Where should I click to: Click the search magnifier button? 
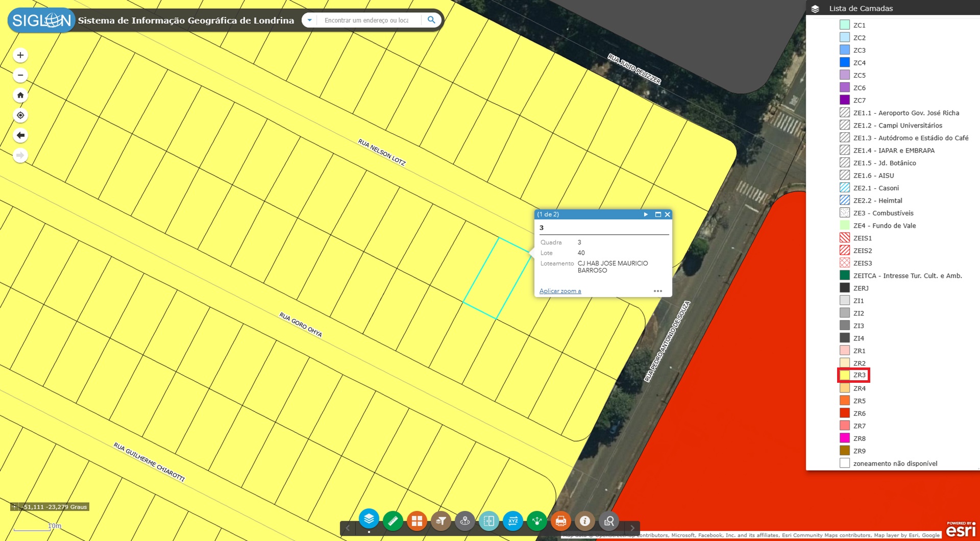coord(431,20)
